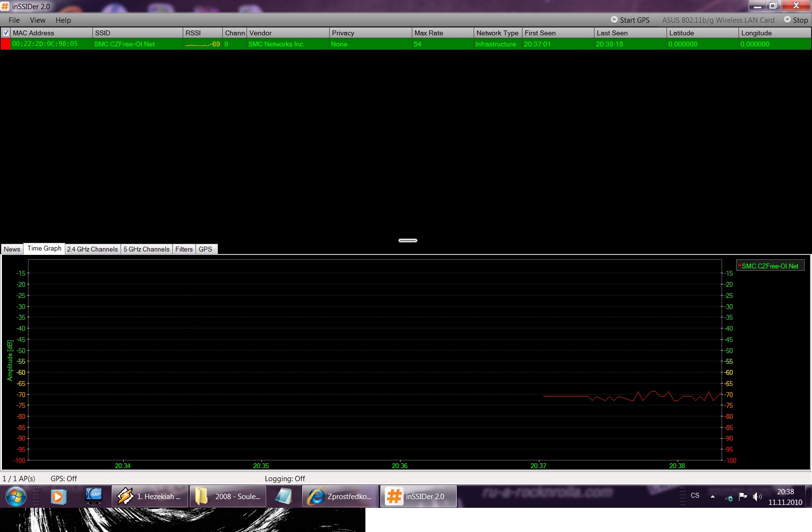Click the inSSIDer 2.0 taskbar button
Screen dimensions: 812x532
pos(419,496)
